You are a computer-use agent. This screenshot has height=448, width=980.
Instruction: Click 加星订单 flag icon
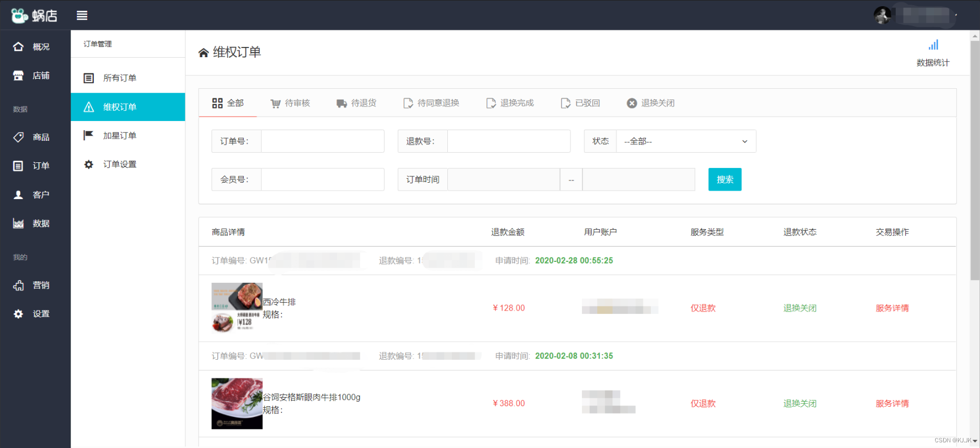tap(88, 135)
